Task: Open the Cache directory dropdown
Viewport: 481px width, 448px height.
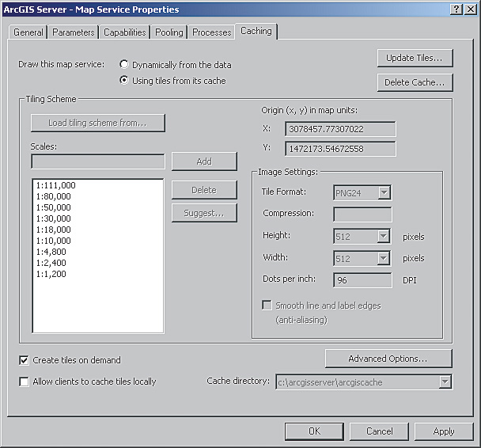Action: pyautogui.click(x=445, y=382)
